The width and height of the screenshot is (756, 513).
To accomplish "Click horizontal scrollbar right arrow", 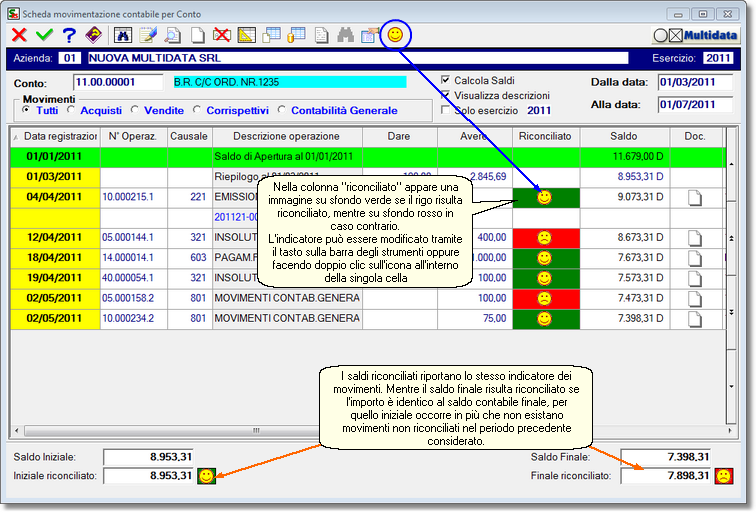I will coord(729,431).
